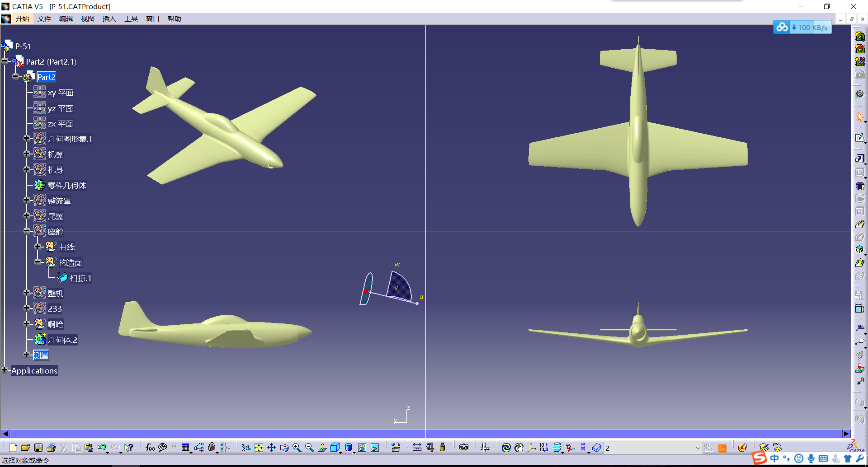Save the product with floppy icon
The image size is (868, 467).
(x=38, y=448)
